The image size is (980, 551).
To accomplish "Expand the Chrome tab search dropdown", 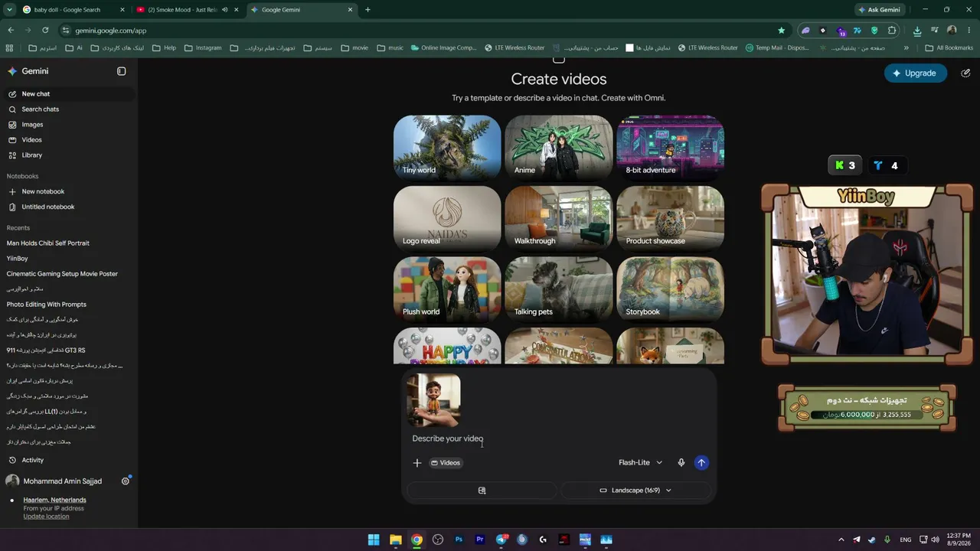I will (x=9, y=10).
